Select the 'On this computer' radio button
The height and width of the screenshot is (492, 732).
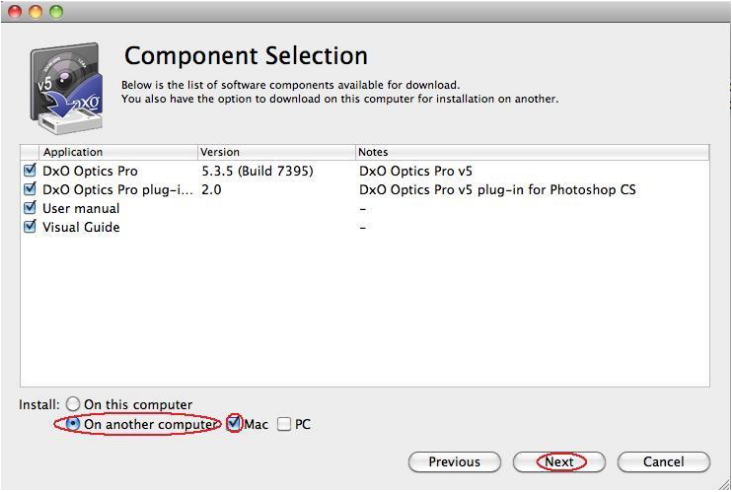coord(73,405)
